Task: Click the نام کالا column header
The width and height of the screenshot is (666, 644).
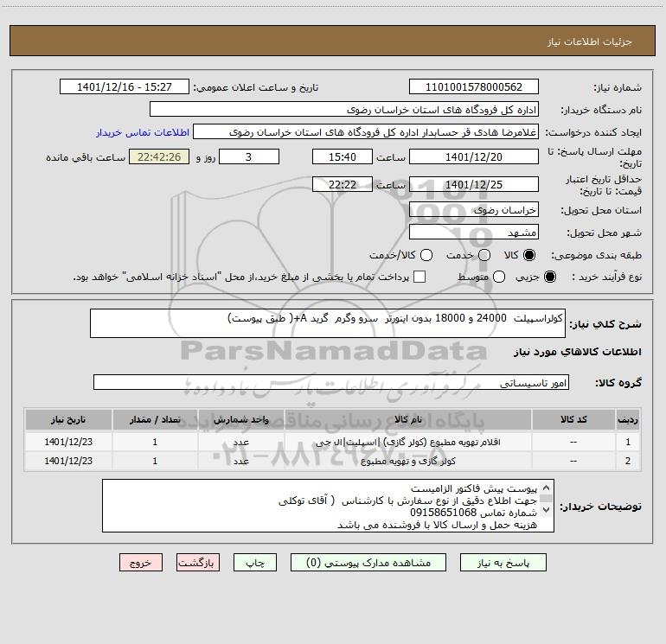Action: pos(407,419)
